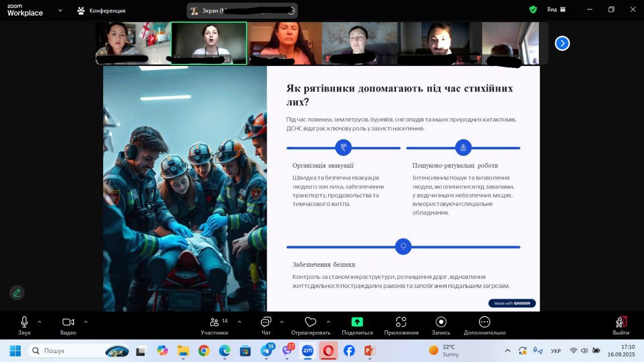
Task: Expand the video options arrow
Action: pos(86,322)
